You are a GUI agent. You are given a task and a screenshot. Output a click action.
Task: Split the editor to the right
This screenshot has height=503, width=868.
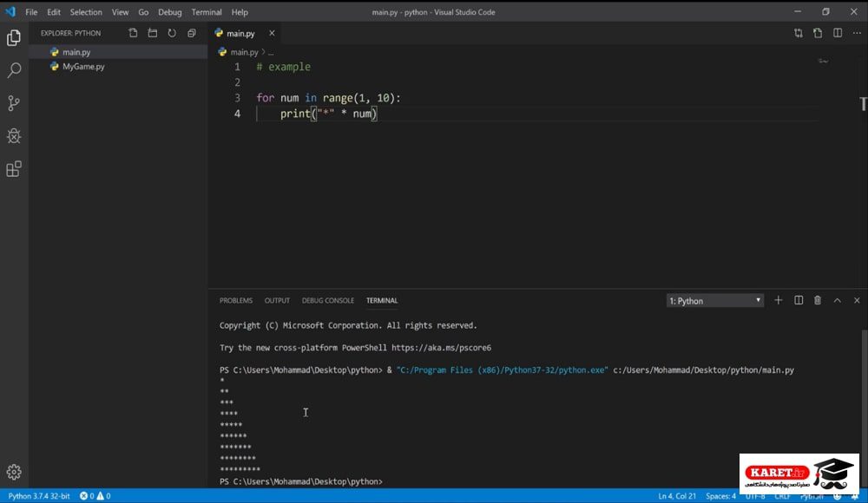838,33
